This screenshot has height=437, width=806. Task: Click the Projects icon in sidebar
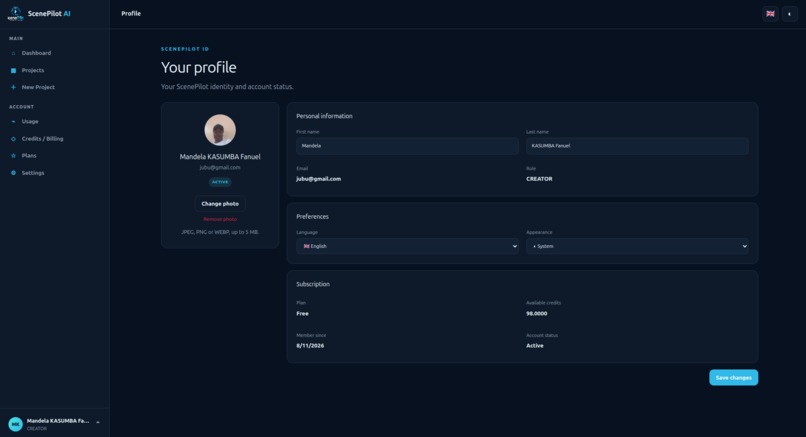point(13,70)
